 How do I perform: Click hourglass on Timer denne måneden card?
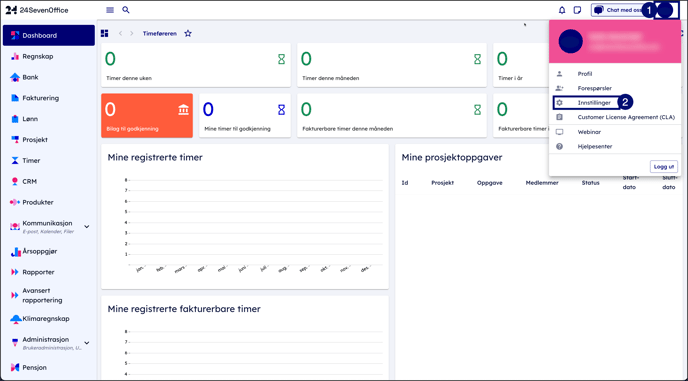(477, 59)
